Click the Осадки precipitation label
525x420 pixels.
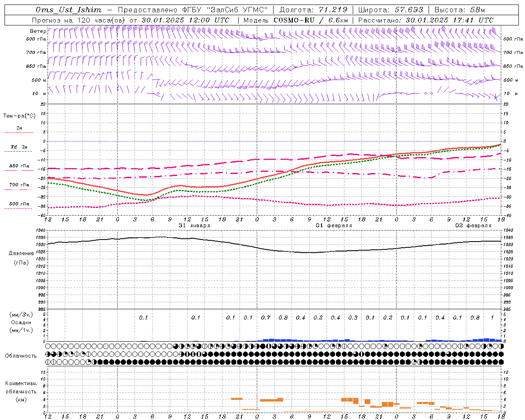pyautogui.click(x=21, y=322)
